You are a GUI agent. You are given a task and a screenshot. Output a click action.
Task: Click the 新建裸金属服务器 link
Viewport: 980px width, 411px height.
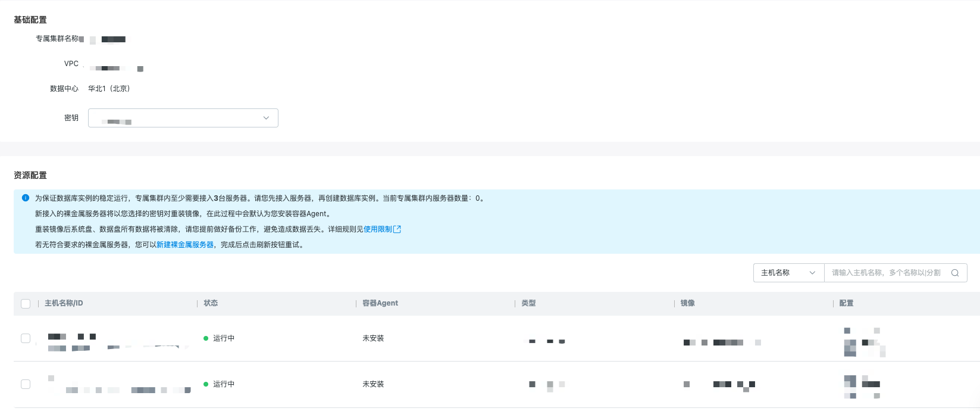[185, 245]
